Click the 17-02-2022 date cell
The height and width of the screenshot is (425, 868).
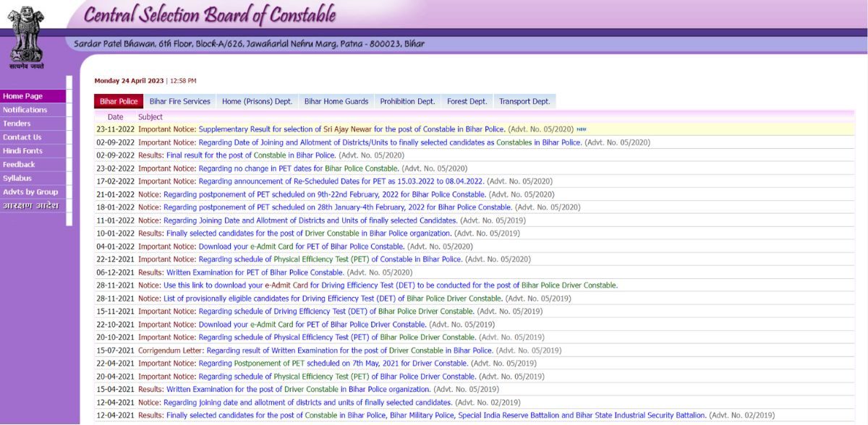(116, 181)
